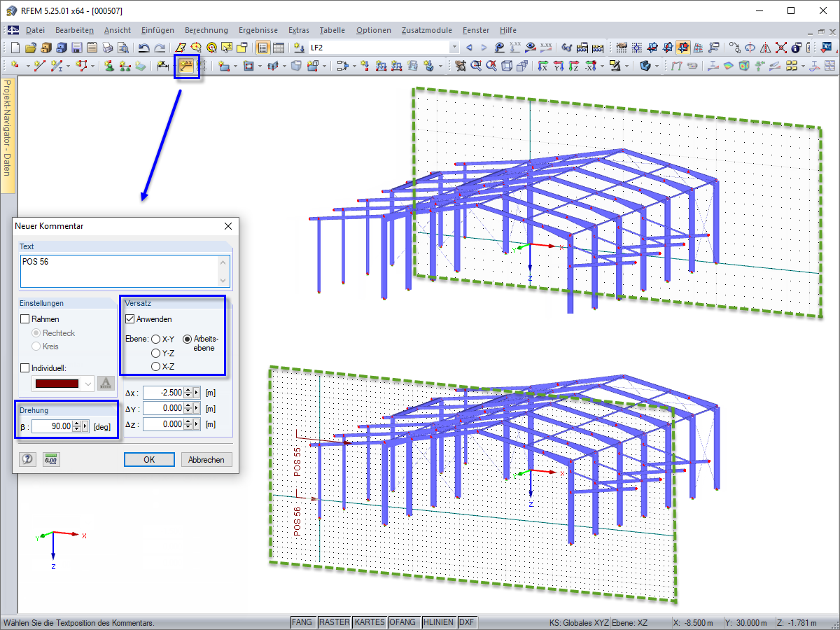
Task: View in Y direction
Action: pyautogui.click(x=558, y=66)
